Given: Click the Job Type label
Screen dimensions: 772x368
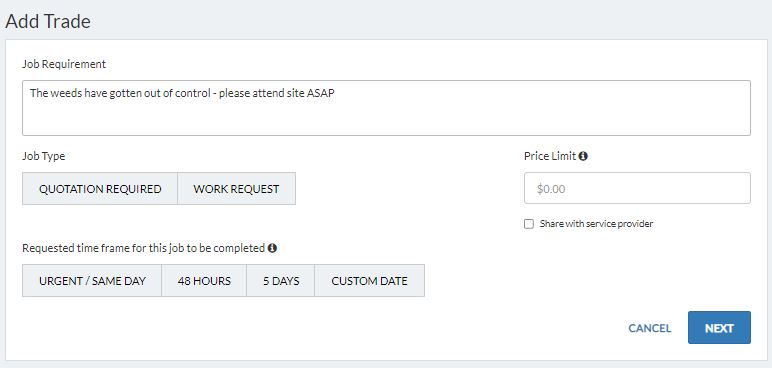Looking at the screenshot, I should tap(43, 156).
